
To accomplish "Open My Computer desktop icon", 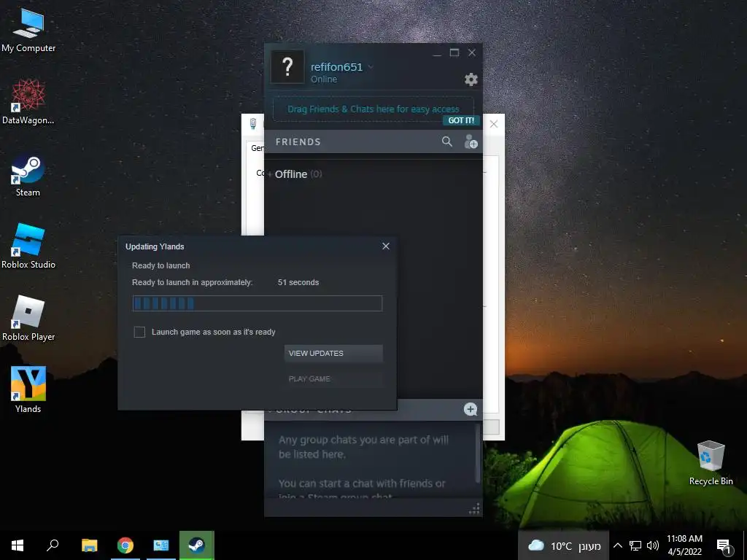I will tap(28, 29).
